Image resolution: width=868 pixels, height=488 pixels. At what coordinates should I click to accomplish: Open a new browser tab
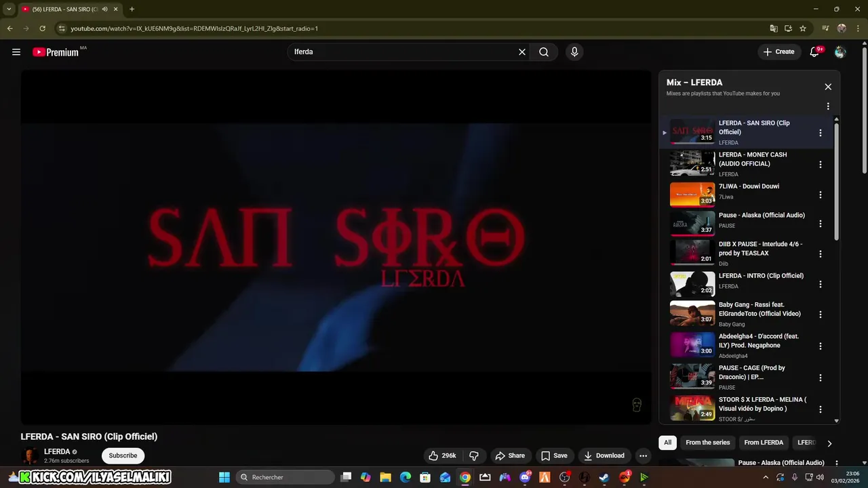coord(132,9)
